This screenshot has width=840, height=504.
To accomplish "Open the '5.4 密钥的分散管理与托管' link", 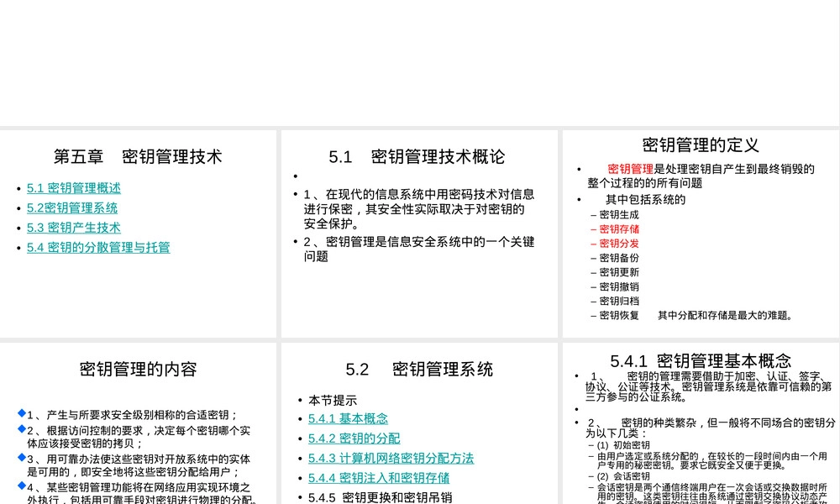I will click(98, 248).
